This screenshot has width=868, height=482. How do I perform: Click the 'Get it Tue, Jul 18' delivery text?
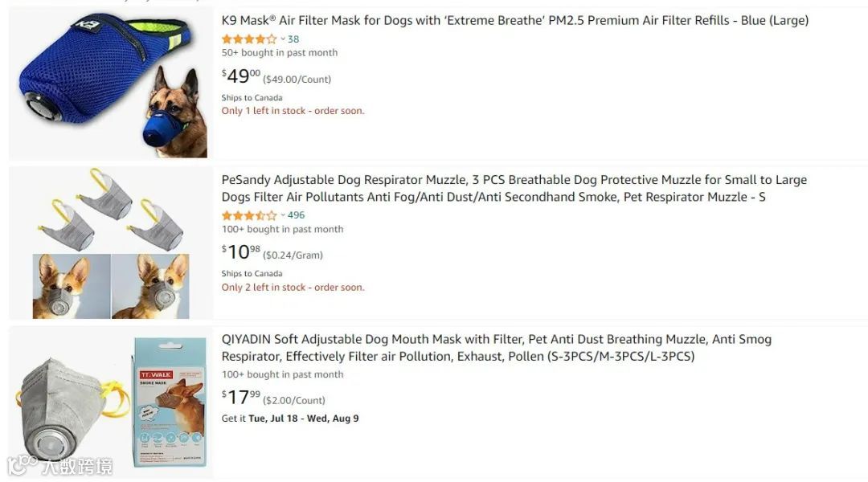tap(290, 419)
